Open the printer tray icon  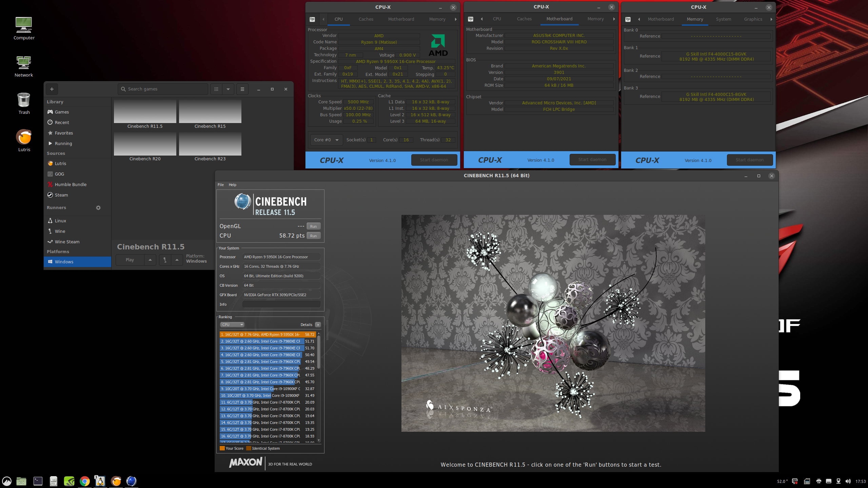819,481
